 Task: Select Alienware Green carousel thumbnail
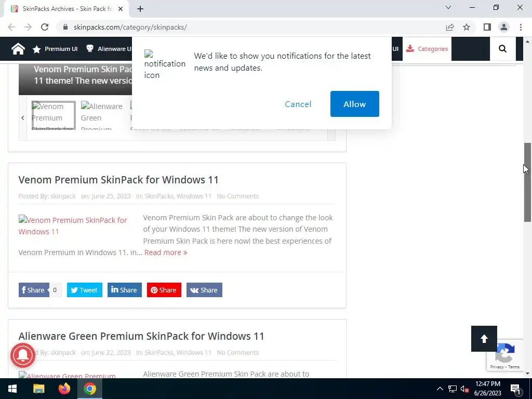(102, 115)
